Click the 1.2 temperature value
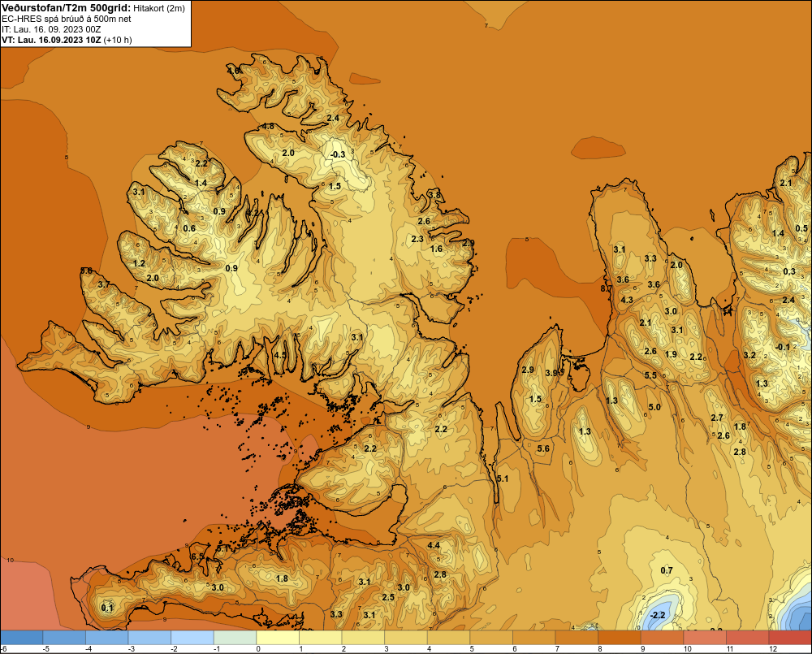 click(139, 263)
